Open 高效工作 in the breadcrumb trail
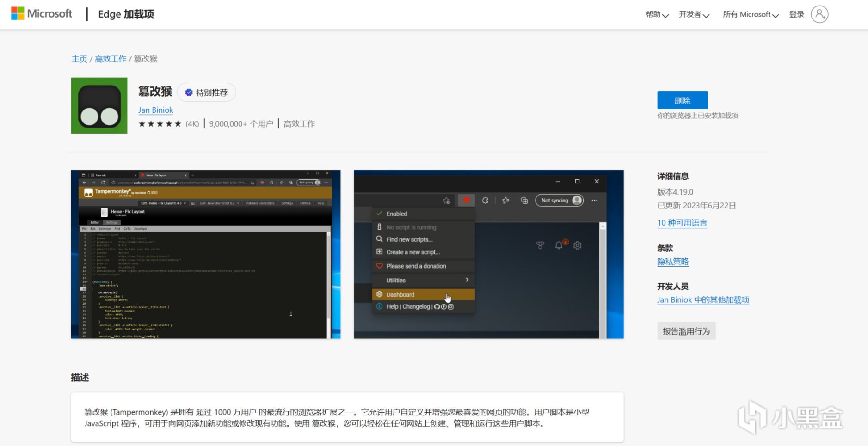This screenshot has width=868, height=446. point(111,59)
